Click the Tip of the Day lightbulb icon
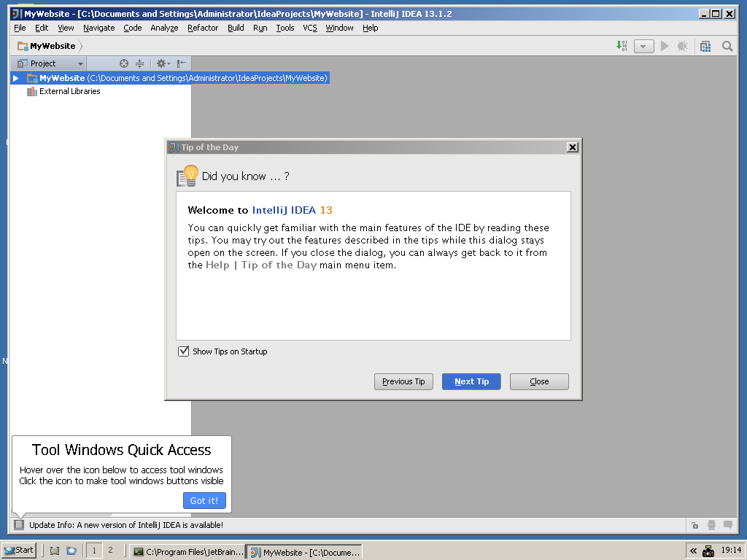Viewport: 747px width, 560px height. pyautogui.click(x=187, y=176)
